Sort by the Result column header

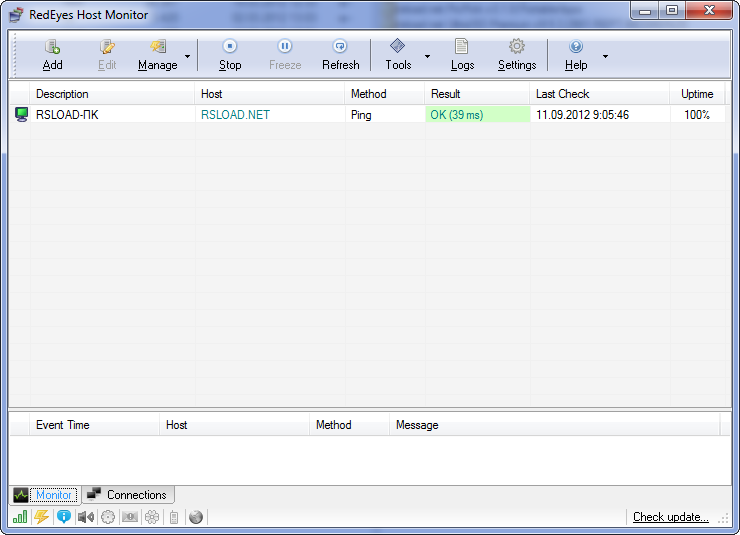pyautogui.click(x=477, y=94)
